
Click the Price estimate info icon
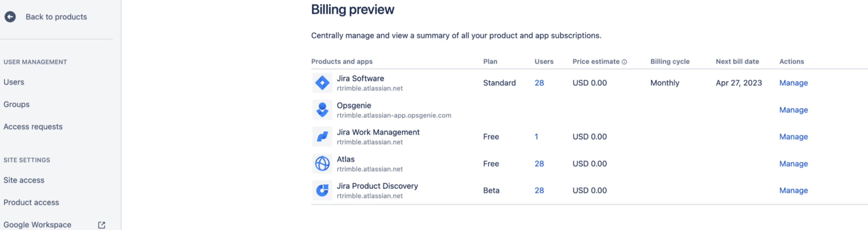624,62
